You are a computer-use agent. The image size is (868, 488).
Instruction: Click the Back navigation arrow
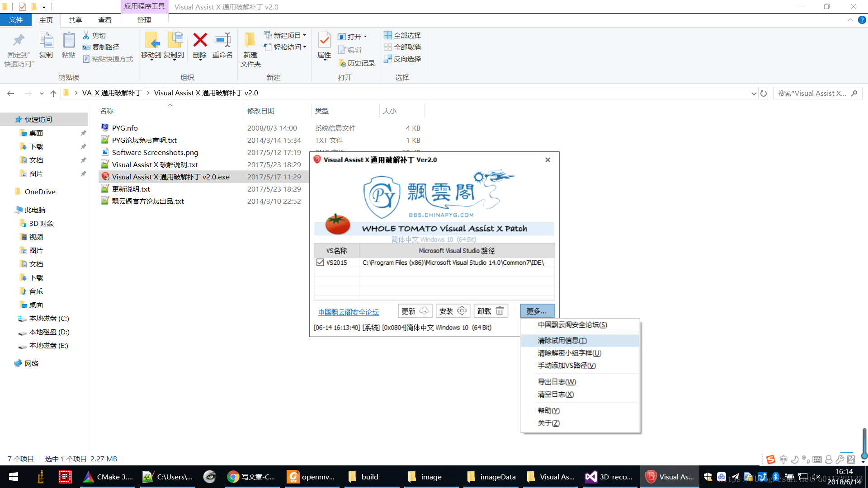coord(11,93)
